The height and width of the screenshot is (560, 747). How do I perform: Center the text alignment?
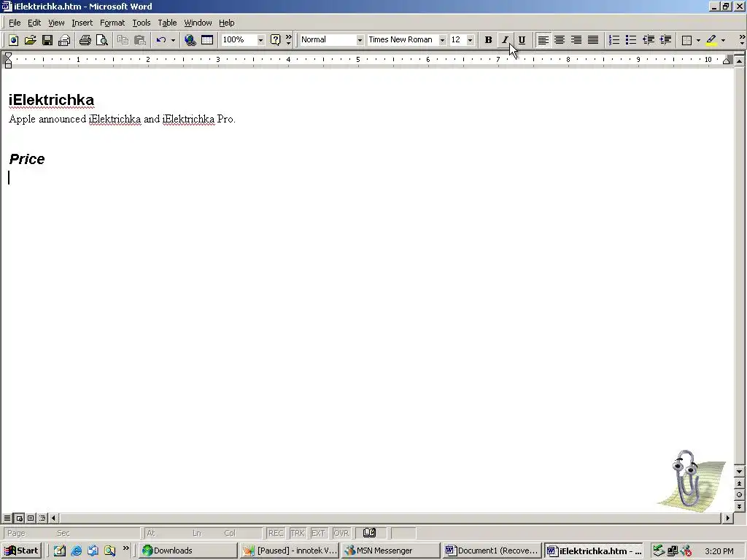point(560,40)
